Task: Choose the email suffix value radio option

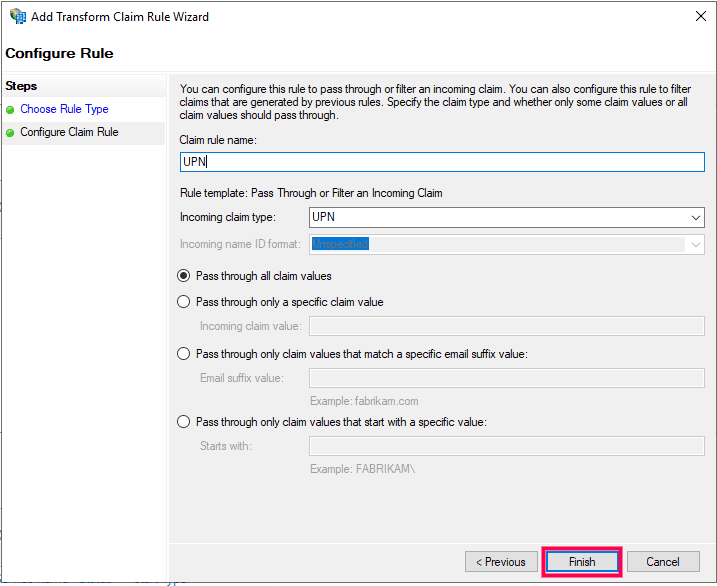Action: pyautogui.click(x=183, y=354)
